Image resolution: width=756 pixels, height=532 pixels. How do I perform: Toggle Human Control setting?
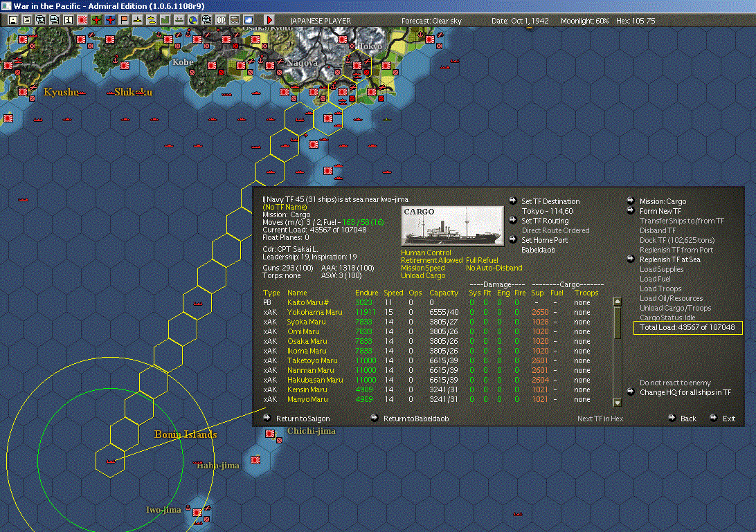coord(426,253)
